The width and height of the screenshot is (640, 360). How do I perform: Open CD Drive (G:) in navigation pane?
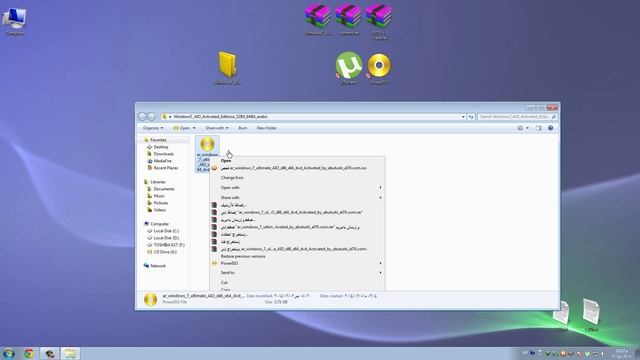coord(165,252)
